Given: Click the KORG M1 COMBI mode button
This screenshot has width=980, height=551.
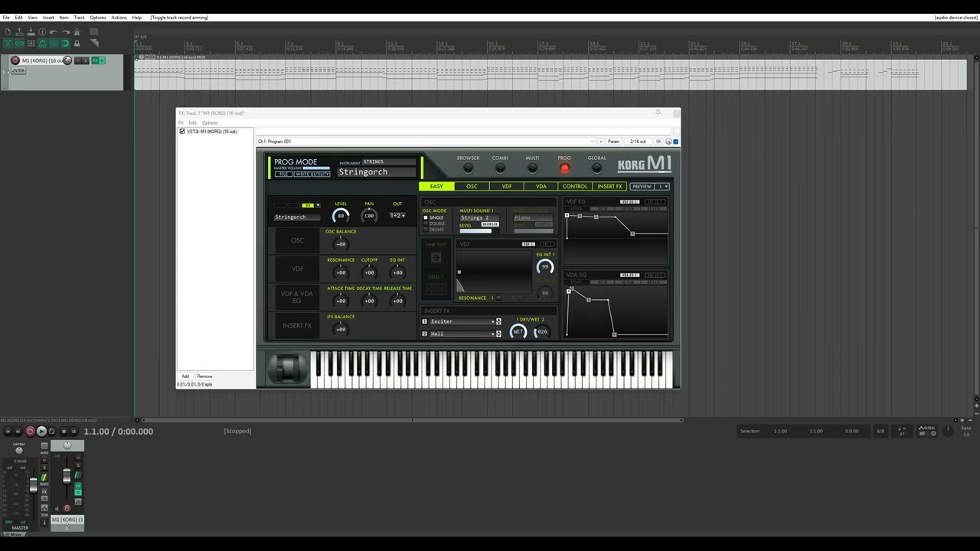Looking at the screenshot, I should [x=500, y=168].
